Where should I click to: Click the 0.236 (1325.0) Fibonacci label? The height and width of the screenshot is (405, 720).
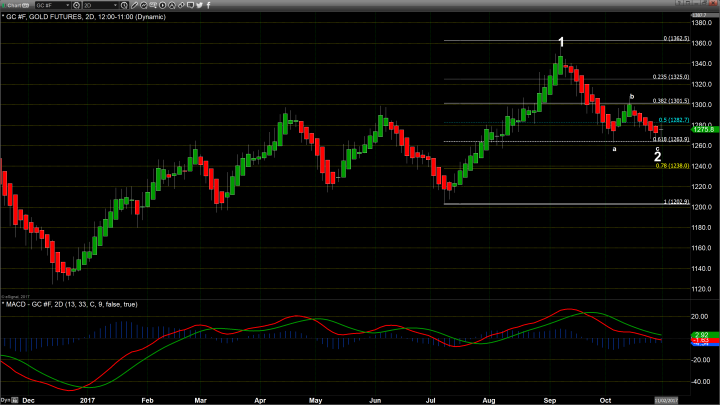pyautogui.click(x=671, y=77)
